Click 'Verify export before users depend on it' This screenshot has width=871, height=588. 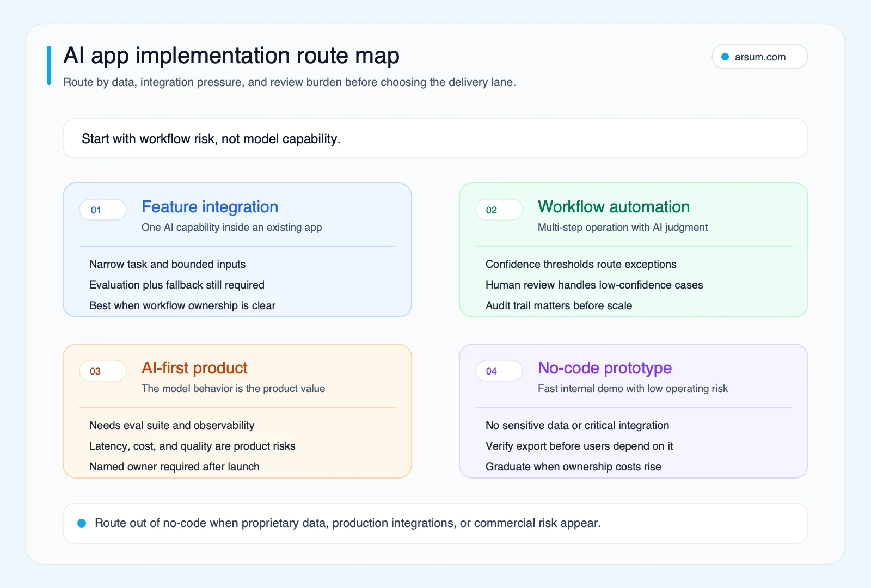[x=579, y=446]
